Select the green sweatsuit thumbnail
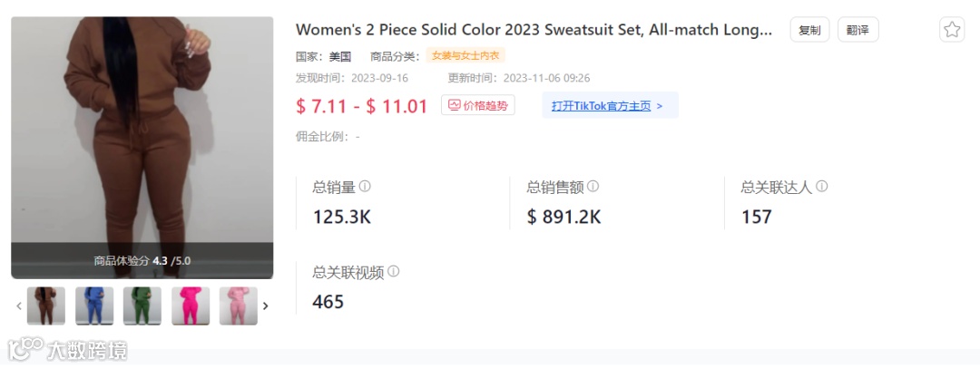This screenshot has width=980, height=368. tap(142, 306)
